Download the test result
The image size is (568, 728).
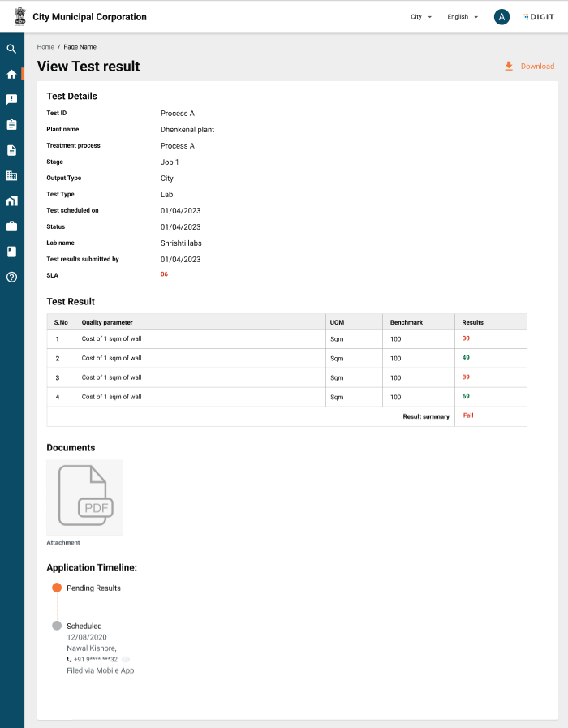(529, 67)
